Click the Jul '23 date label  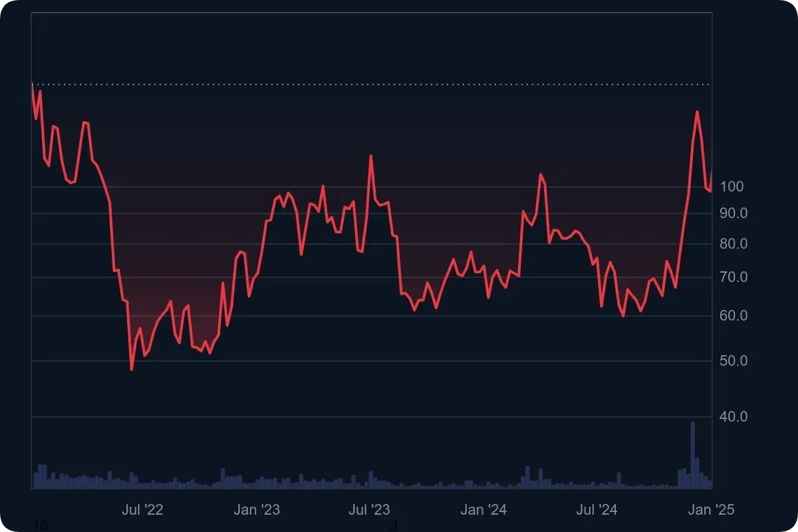tap(369, 510)
